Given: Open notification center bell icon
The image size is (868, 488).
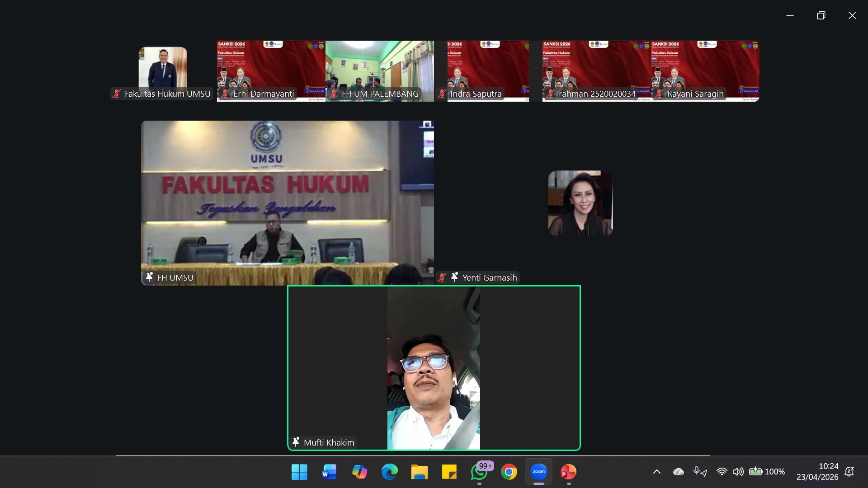Looking at the screenshot, I should 849,472.
